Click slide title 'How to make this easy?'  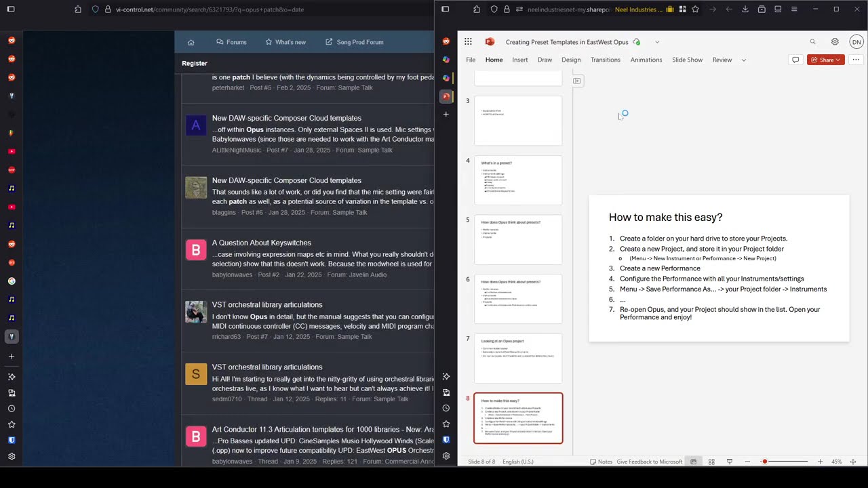tap(665, 218)
